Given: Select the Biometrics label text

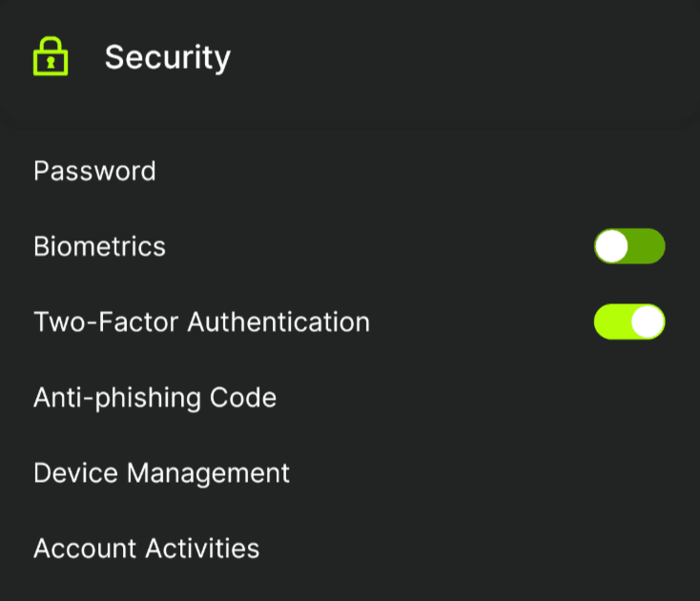Looking at the screenshot, I should pos(99,246).
